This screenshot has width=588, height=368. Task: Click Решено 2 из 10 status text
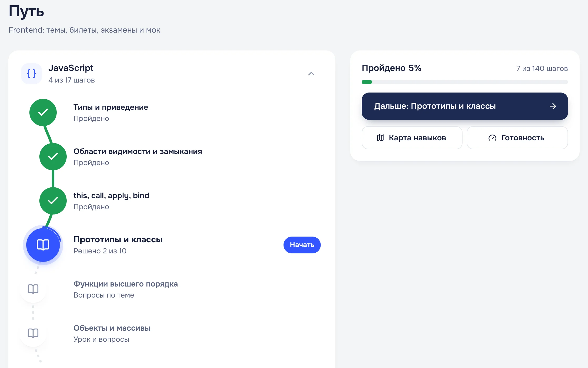[100, 251]
